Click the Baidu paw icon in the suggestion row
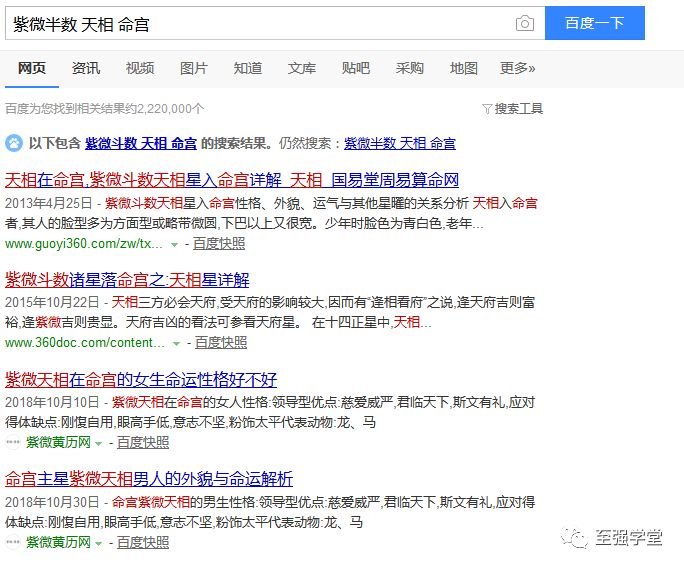Screen dimensions: 684x568 point(14,143)
